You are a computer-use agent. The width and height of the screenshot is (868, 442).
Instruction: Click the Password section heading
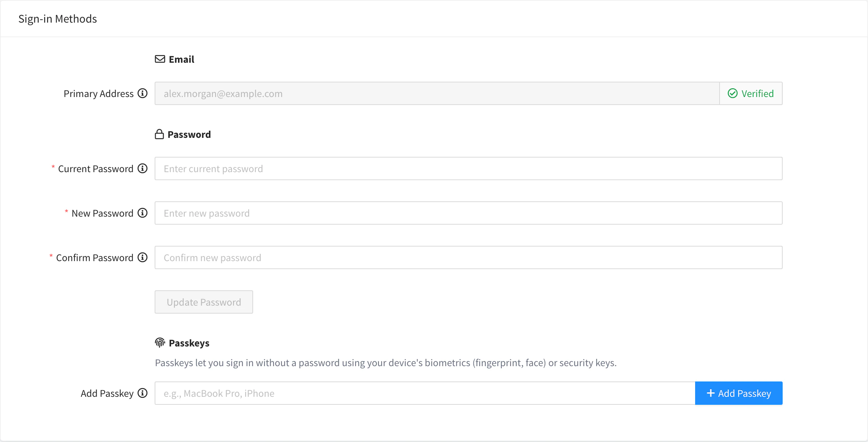pyautogui.click(x=189, y=135)
